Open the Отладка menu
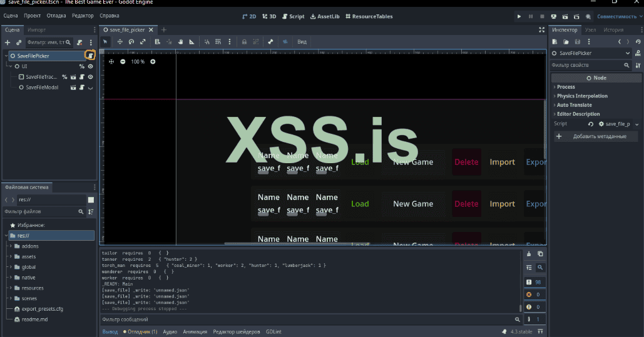The width and height of the screenshot is (644, 337). pyautogui.click(x=56, y=15)
